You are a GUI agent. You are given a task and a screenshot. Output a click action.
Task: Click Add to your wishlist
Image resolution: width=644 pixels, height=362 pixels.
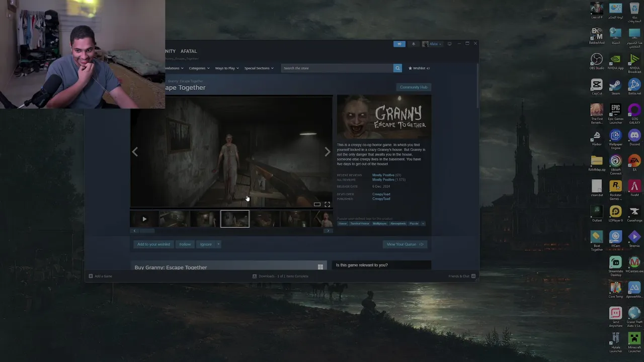[x=153, y=244]
